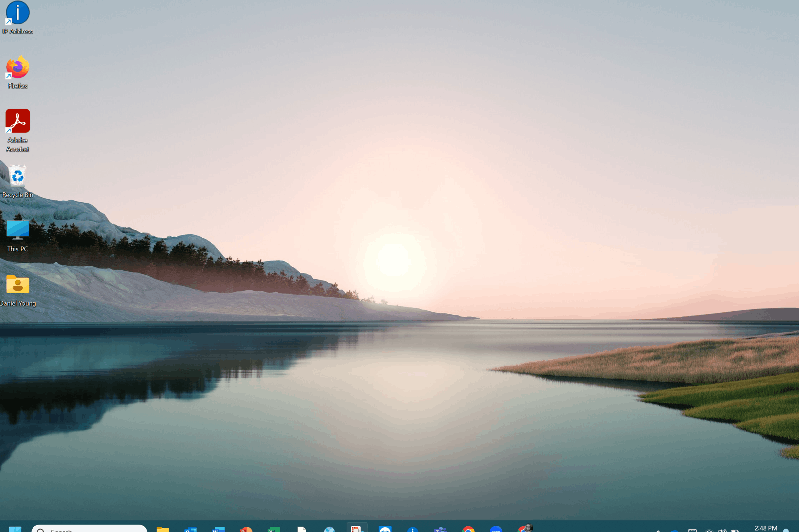Launch Excel from the taskbar
799x532 pixels.
(274, 530)
